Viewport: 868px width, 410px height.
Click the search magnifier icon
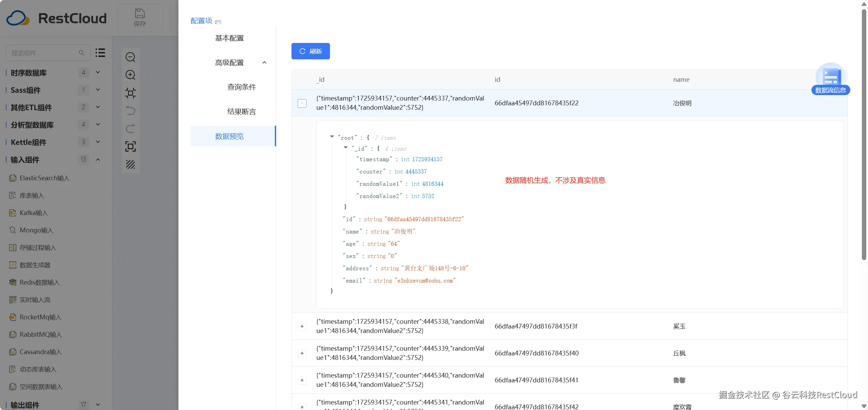81,53
